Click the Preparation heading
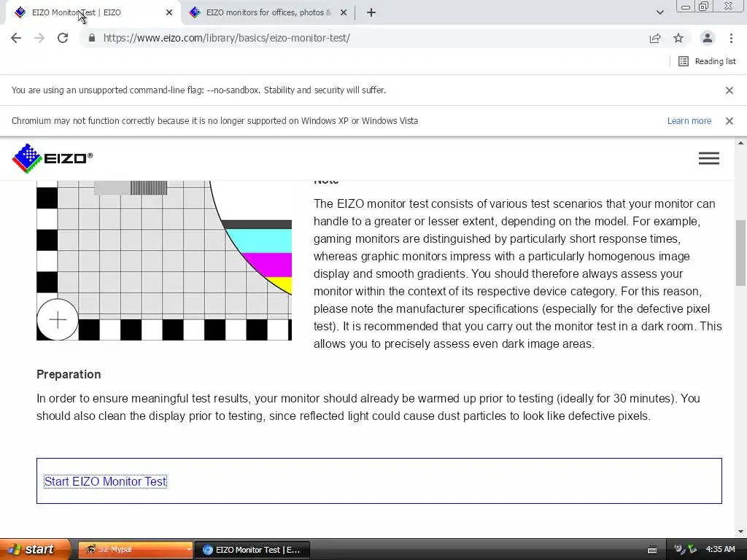This screenshot has height=560, width=747. coord(69,374)
